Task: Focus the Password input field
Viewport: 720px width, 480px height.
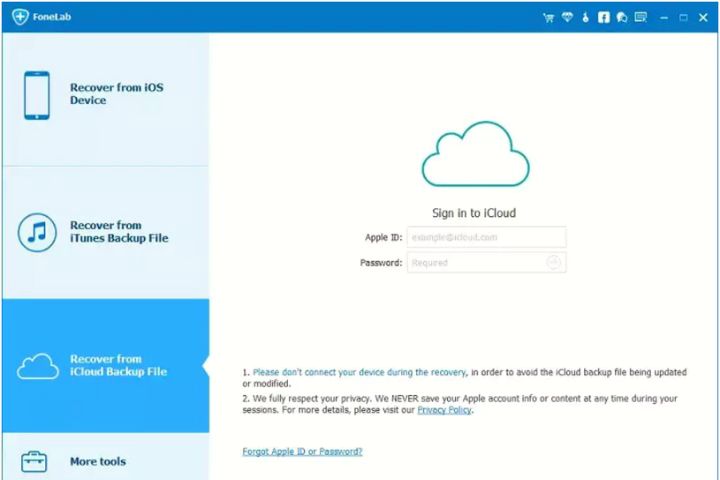Action: point(486,262)
